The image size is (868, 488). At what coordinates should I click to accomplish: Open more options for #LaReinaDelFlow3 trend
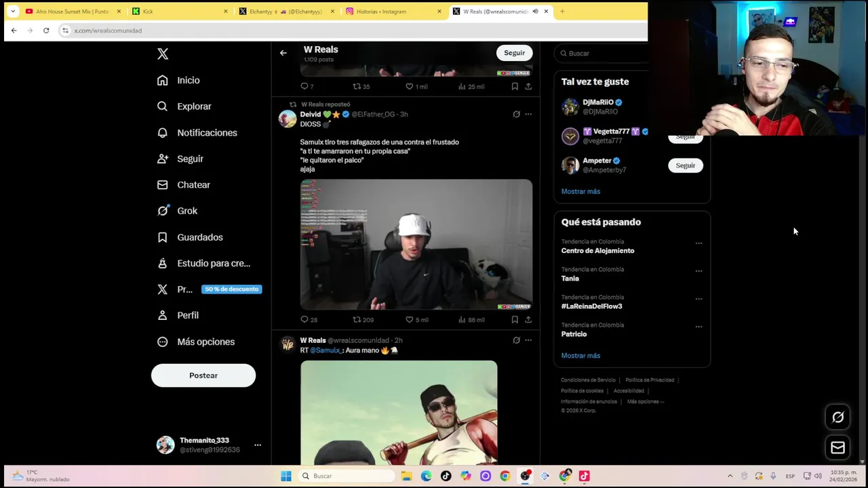click(x=698, y=299)
